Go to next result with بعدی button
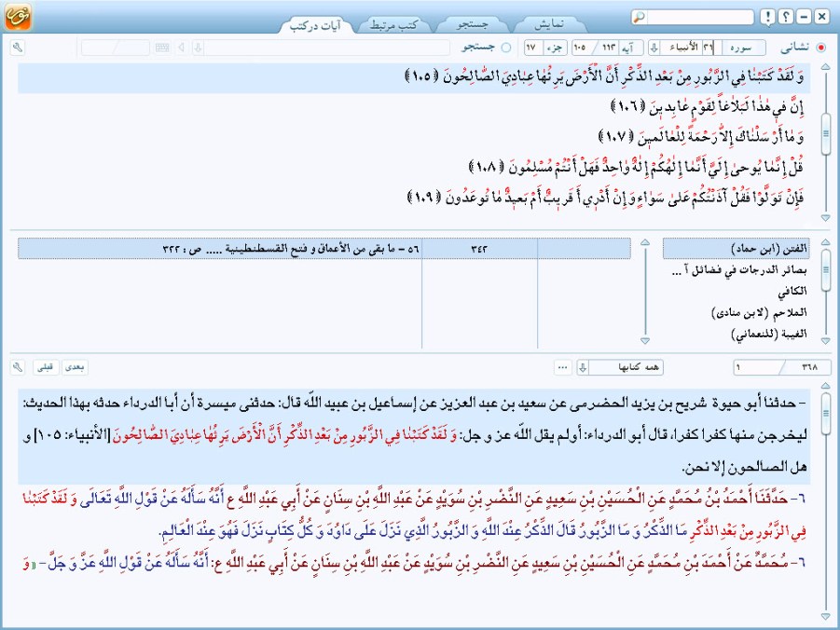840x630 pixels. click(x=75, y=367)
